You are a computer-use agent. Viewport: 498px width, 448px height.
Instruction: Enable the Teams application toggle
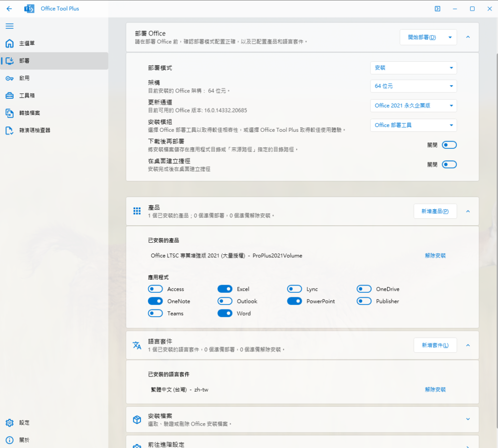(x=155, y=313)
